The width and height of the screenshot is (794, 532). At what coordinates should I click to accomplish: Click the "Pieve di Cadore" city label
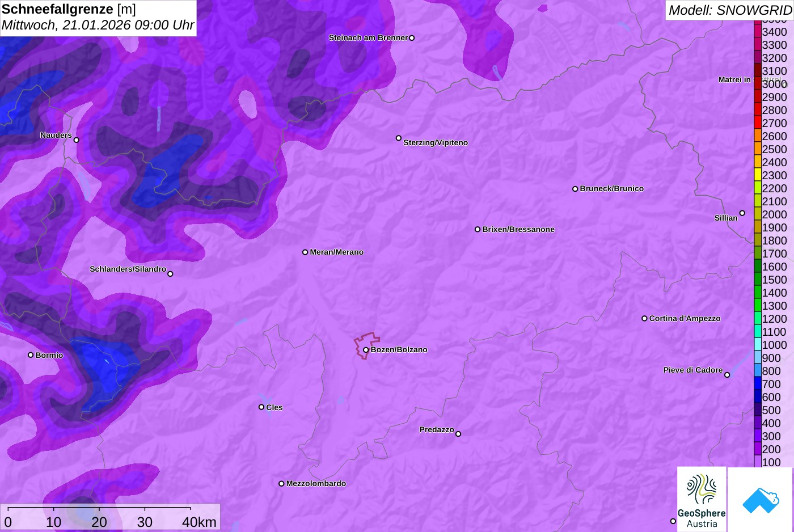(x=693, y=370)
